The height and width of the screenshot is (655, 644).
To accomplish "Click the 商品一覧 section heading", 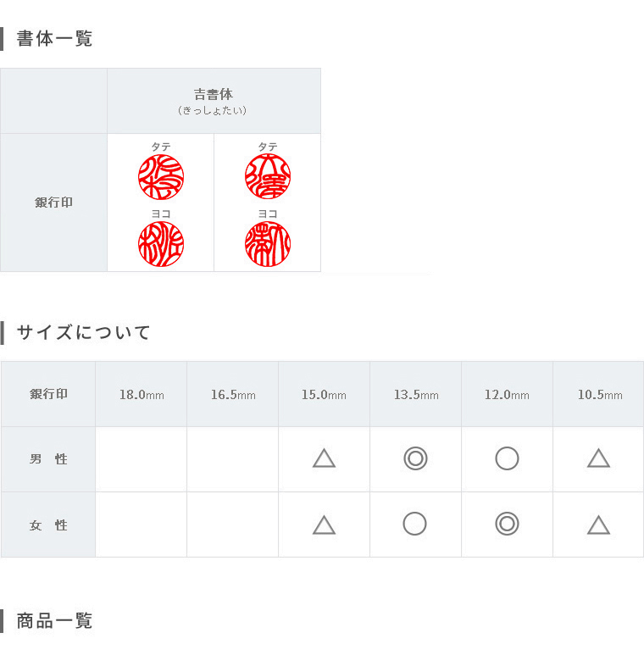I will 54,621.
